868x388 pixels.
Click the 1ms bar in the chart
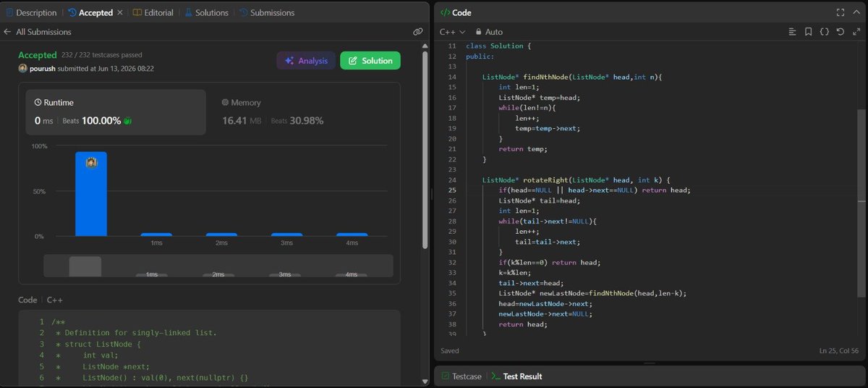(x=156, y=235)
